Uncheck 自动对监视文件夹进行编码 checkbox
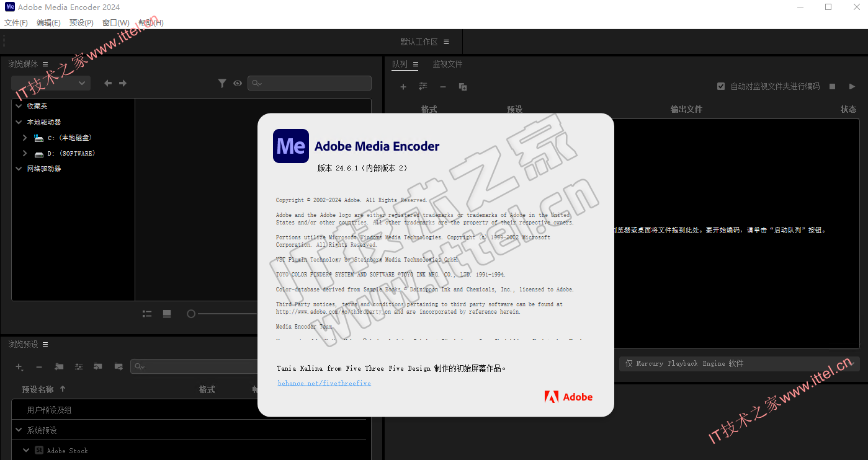The width and height of the screenshot is (868, 460). coord(721,87)
